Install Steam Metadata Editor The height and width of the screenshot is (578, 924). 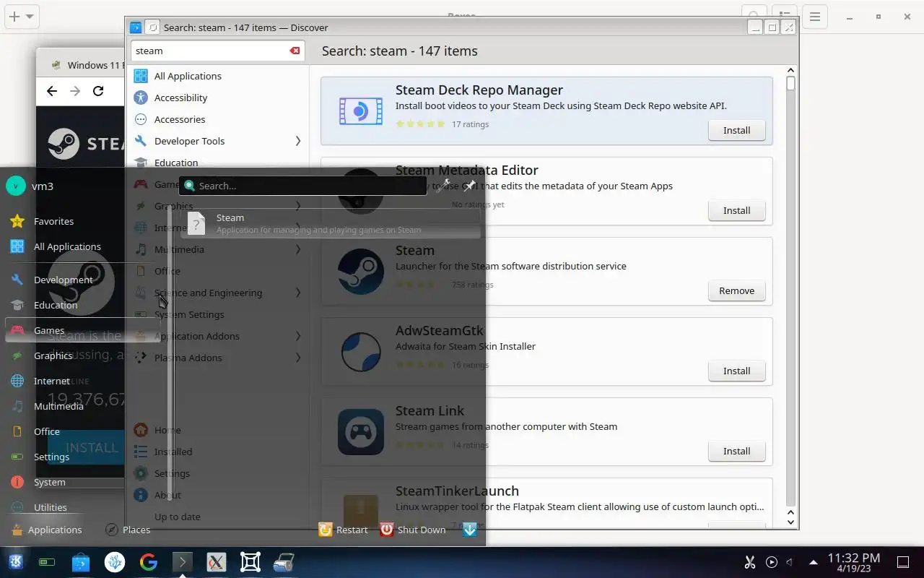coord(736,210)
